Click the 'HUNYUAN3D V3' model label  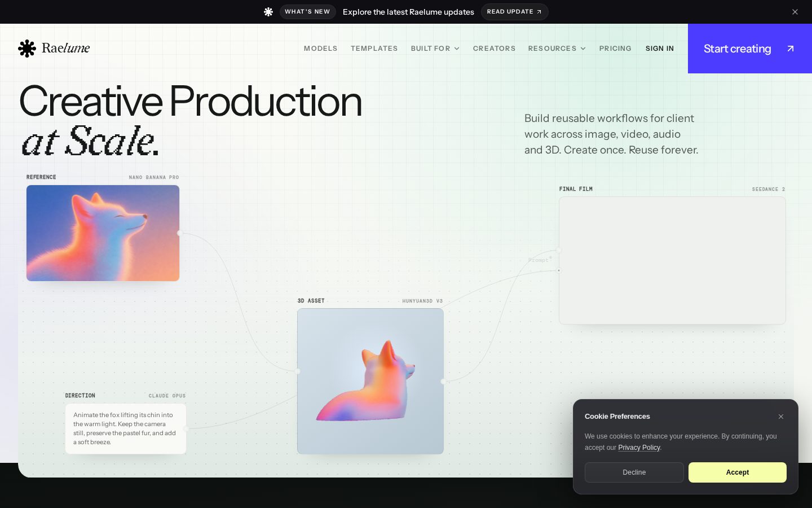(422, 301)
